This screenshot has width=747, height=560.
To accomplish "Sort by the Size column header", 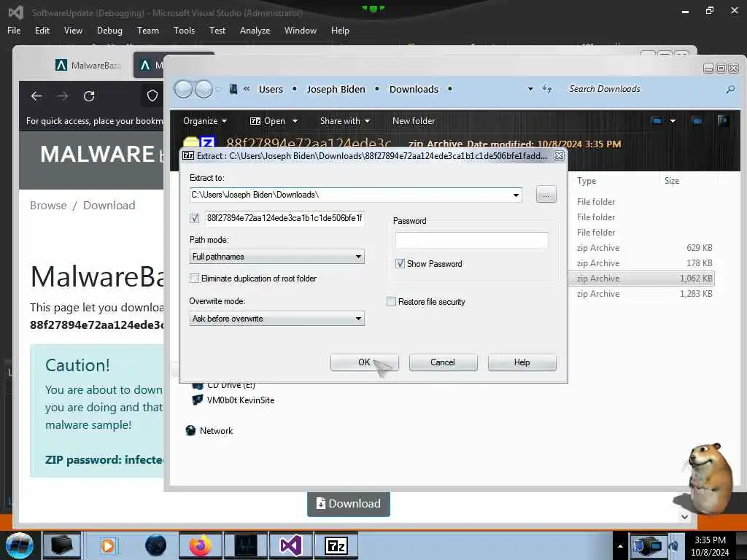I will [672, 181].
